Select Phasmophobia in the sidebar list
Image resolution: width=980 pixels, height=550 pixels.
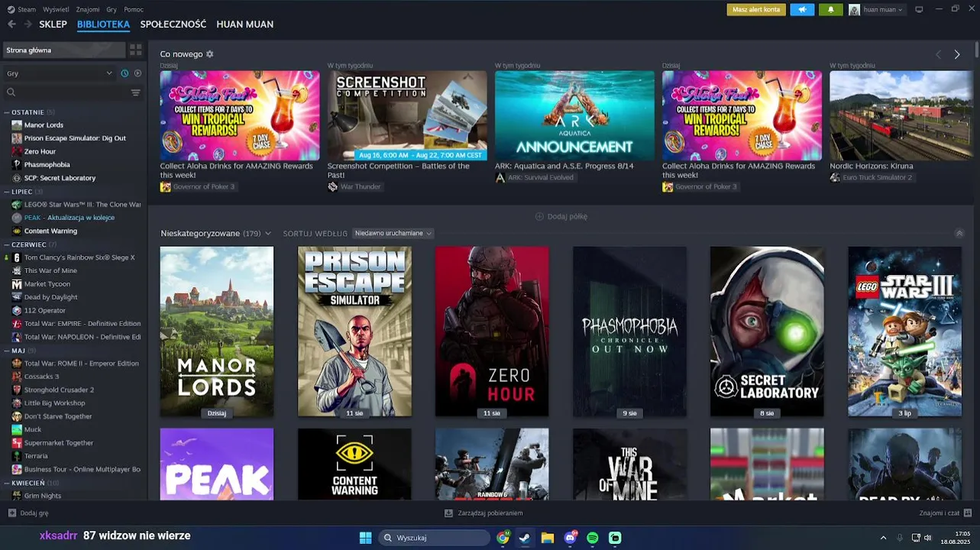[47, 164]
